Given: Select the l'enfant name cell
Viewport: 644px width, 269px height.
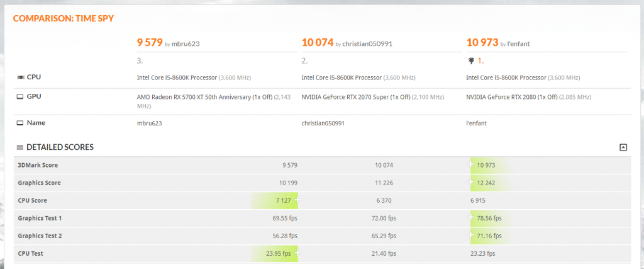Looking at the screenshot, I should click(477, 123).
